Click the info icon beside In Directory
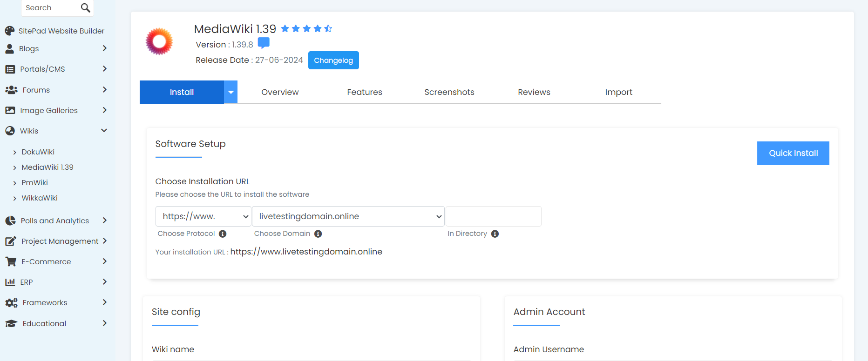Image resolution: width=868 pixels, height=361 pixels. tap(495, 234)
